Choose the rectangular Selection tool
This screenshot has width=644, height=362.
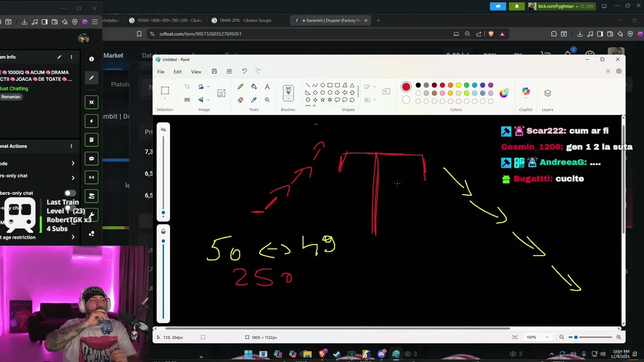pyautogui.click(x=165, y=90)
